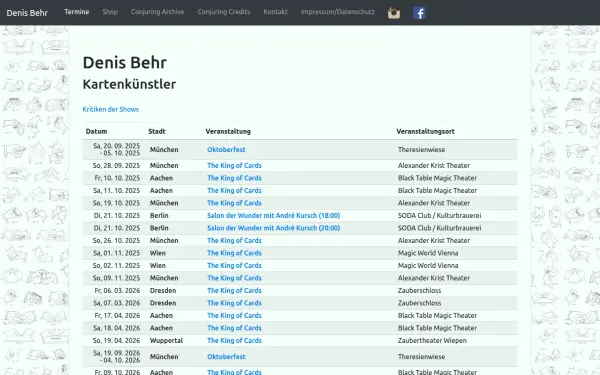Open The King of Cards on 28.09.2025

(234, 165)
